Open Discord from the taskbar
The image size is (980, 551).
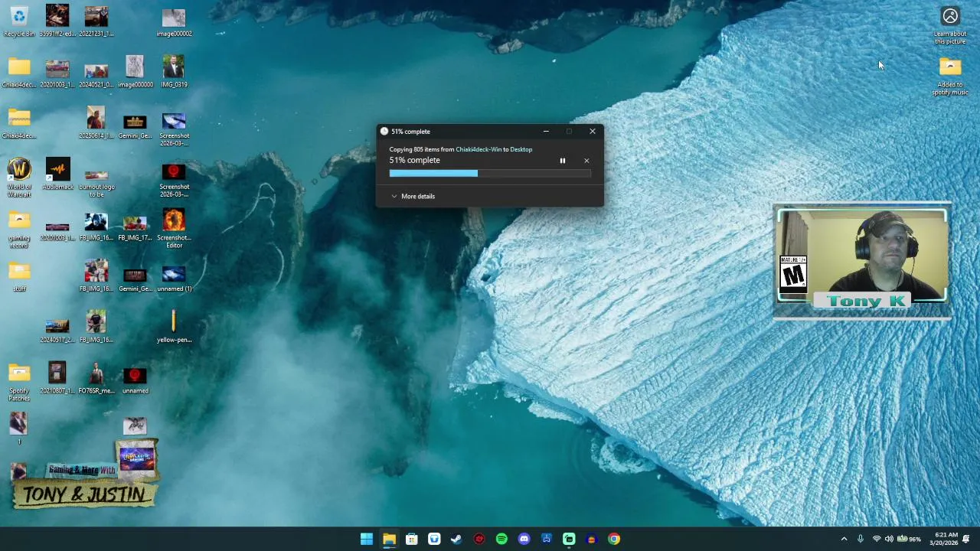tap(524, 539)
